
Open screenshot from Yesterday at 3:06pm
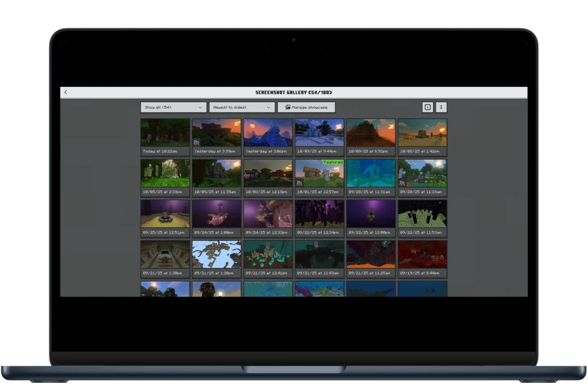click(x=268, y=137)
